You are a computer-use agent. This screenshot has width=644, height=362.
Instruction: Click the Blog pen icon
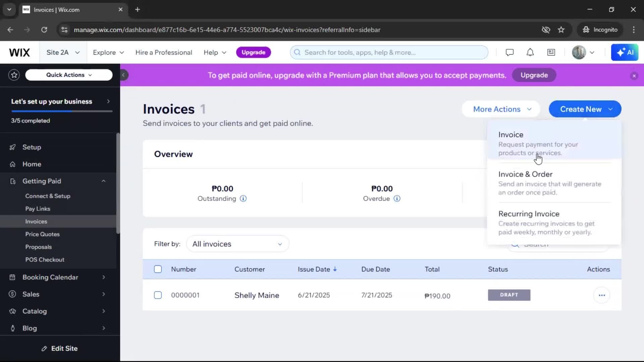point(13,328)
